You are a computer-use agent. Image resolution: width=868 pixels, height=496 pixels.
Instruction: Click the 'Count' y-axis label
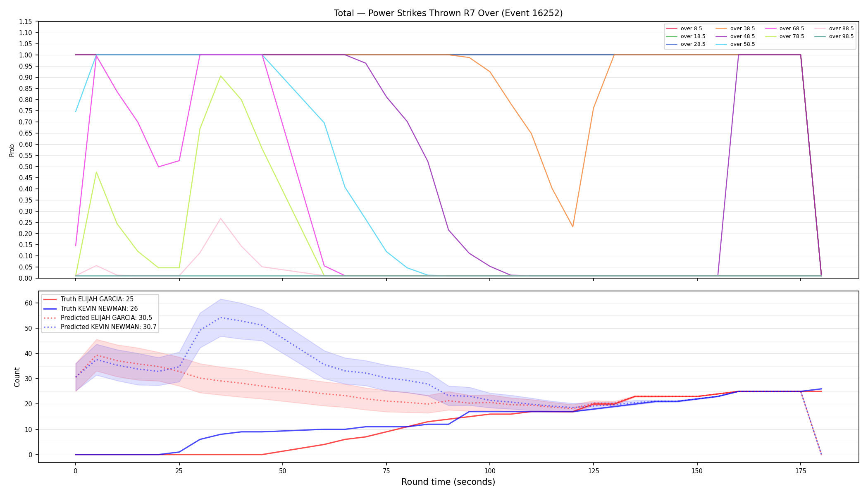(17, 377)
